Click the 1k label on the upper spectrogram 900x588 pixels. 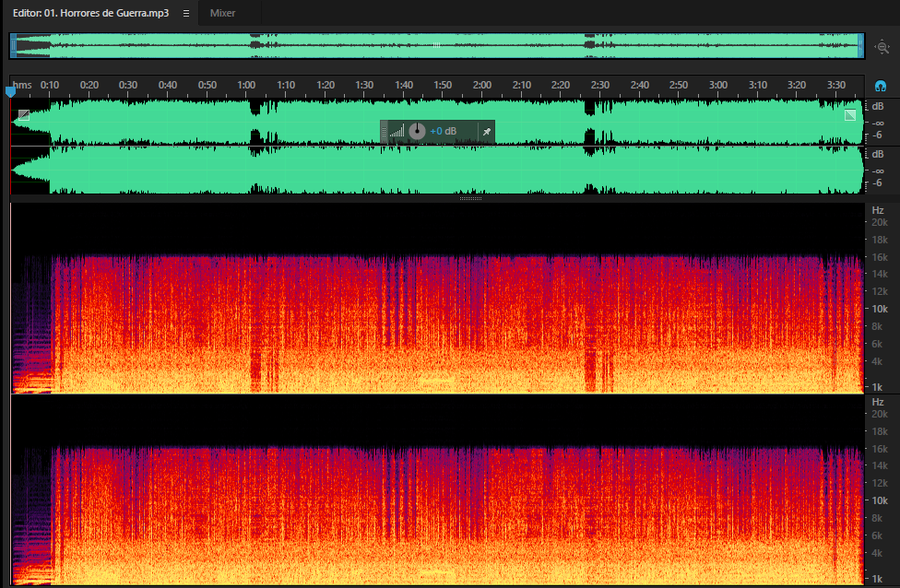(877, 387)
